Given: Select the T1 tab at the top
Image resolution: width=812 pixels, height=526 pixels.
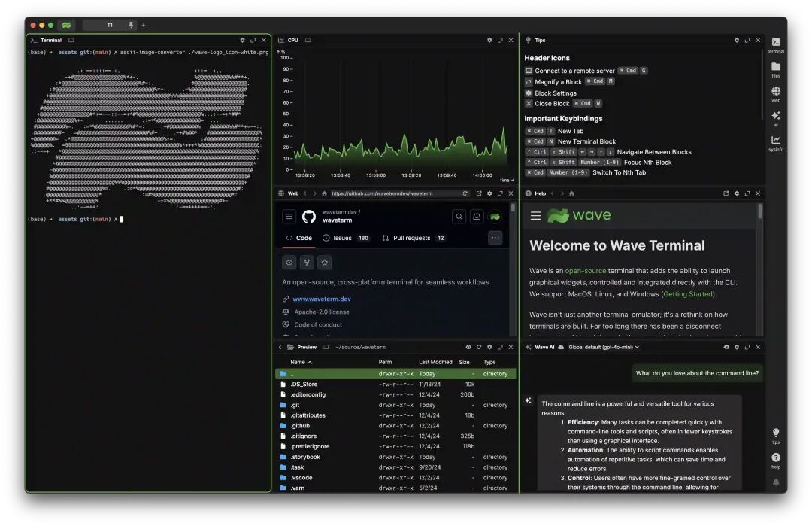Looking at the screenshot, I should click(109, 24).
